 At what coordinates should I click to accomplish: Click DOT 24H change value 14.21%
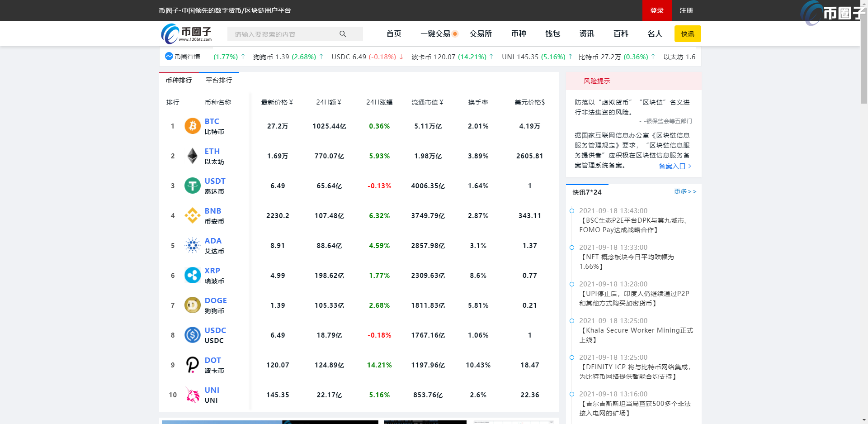pyautogui.click(x=379, y=365)
